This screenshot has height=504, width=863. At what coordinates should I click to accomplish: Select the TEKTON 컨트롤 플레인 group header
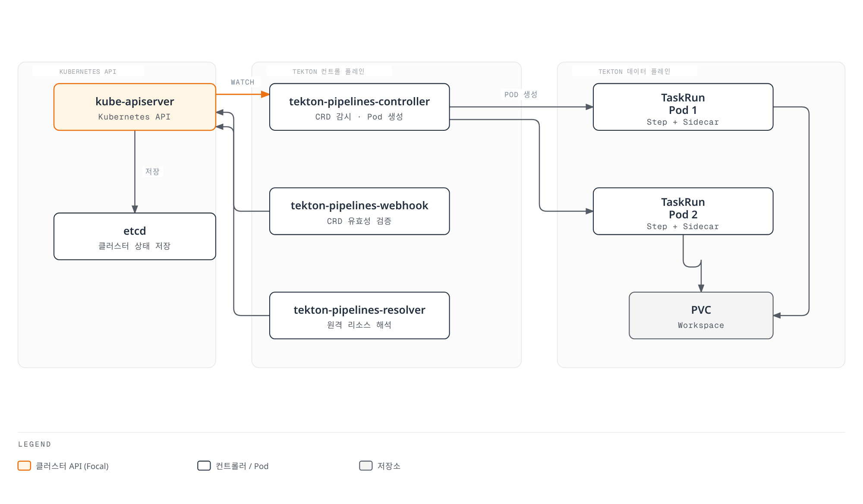point(329,72)
